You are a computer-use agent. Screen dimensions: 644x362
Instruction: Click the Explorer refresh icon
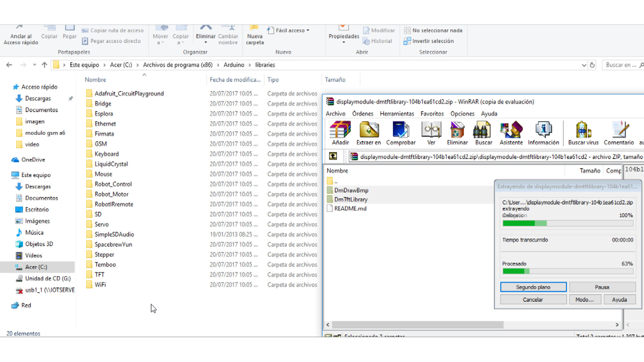pos(592,65)
